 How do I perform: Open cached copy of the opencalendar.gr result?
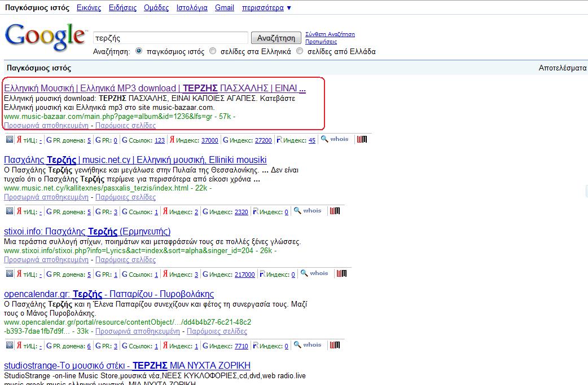pyautogui.click(x=138, y=331)
